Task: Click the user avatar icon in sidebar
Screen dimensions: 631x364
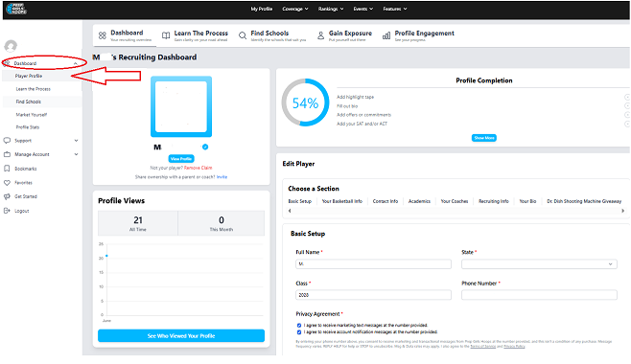Action: point(11,46)
